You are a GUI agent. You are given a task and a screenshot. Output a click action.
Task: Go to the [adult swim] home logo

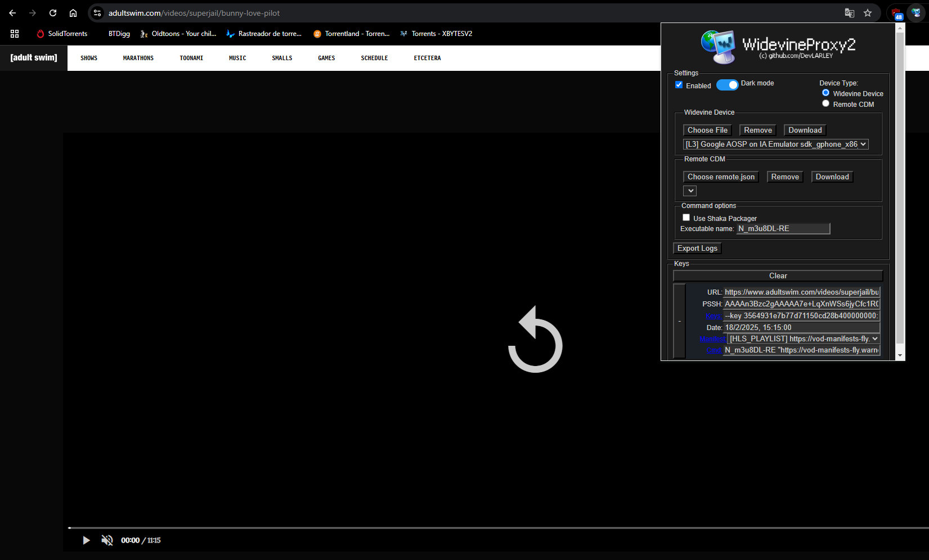(x=34, y=58)
